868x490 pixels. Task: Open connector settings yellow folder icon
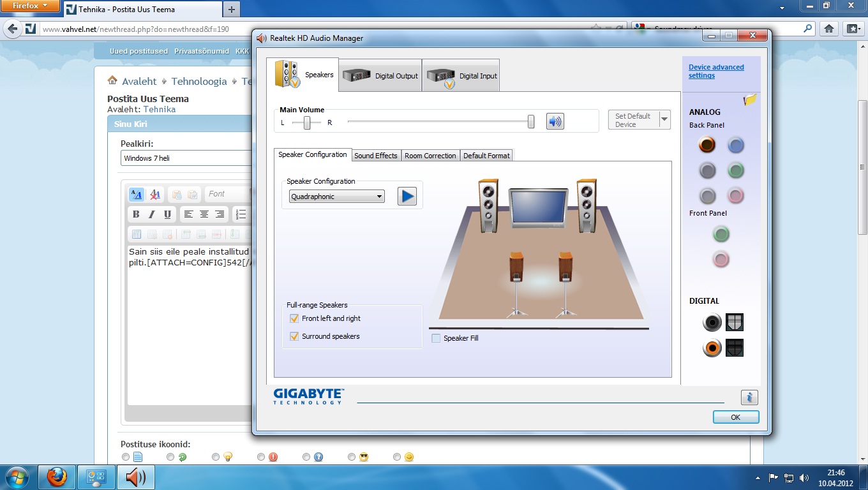tap(750, 100)
